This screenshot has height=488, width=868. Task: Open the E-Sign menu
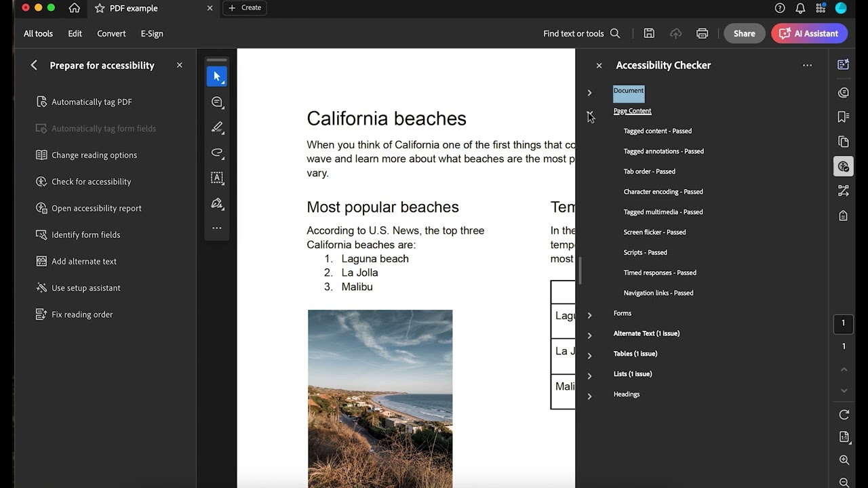point(152,33)
